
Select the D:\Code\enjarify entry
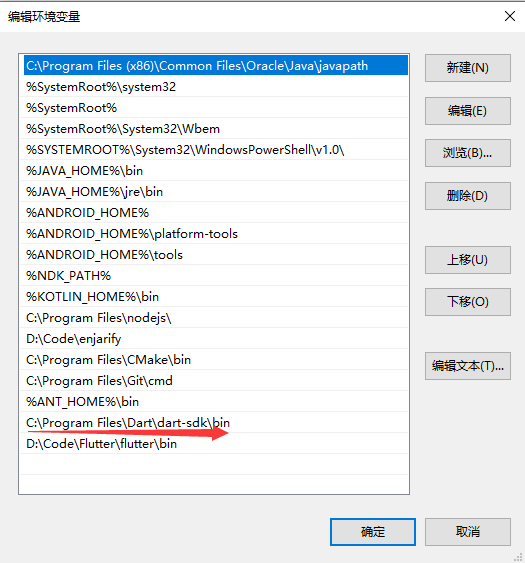pyautogui.click(x=214, y=339)
